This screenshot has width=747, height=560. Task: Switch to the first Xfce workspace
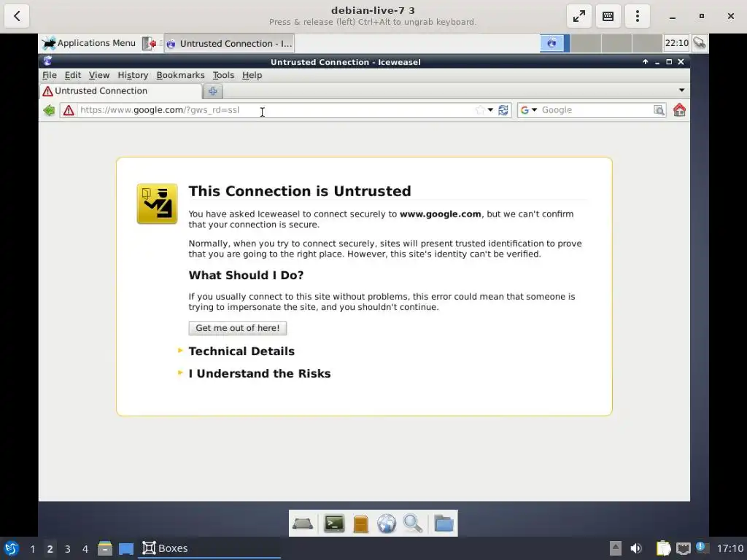[555, 43]
